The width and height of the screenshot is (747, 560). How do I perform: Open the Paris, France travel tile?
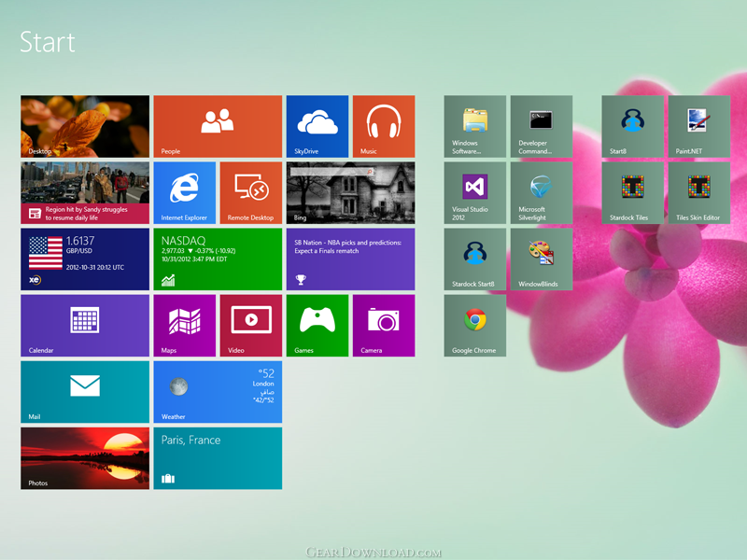[218, 458]
